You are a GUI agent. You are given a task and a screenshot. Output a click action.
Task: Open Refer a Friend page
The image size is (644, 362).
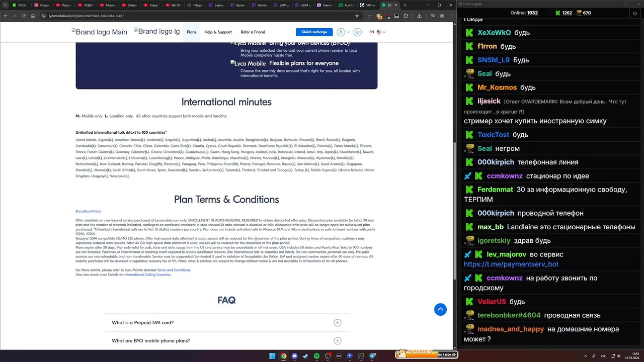point(253,32)
